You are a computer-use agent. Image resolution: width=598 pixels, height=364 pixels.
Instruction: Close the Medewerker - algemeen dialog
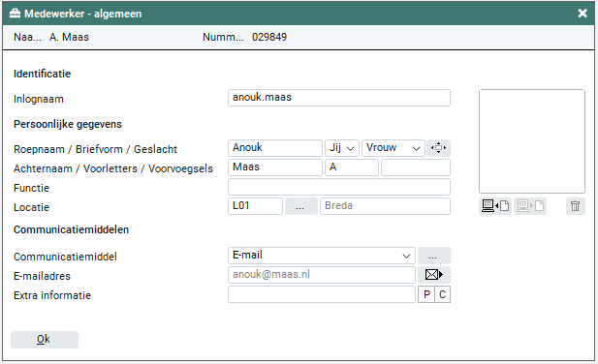582,14
